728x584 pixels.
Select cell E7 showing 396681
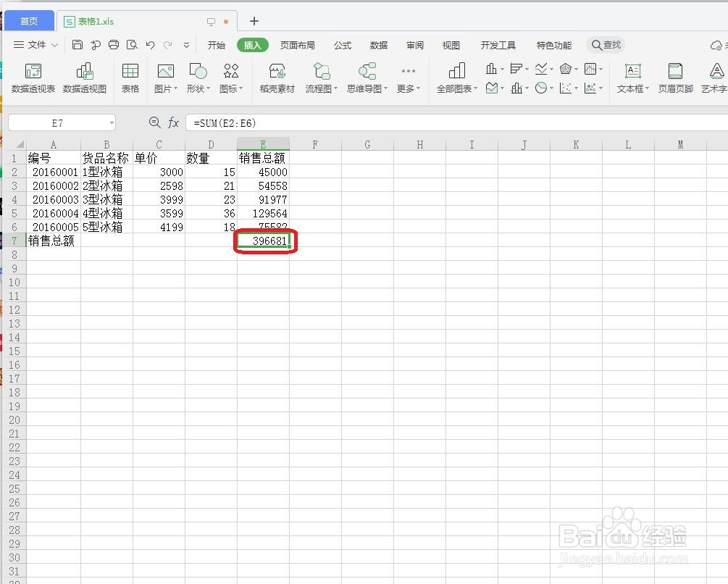point(263,241)
